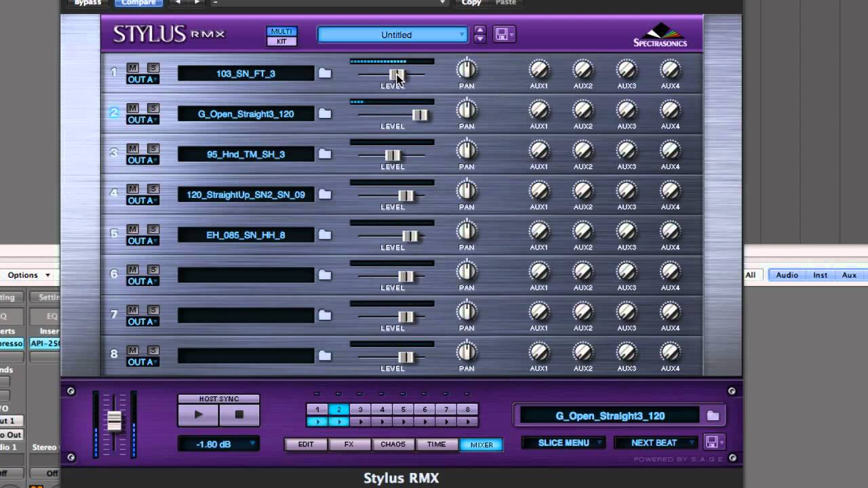The image size is (868, 488).
Task: Open the OUT A output dropdown for part 1
Action: pyautogui.click(x=142, y=80)
